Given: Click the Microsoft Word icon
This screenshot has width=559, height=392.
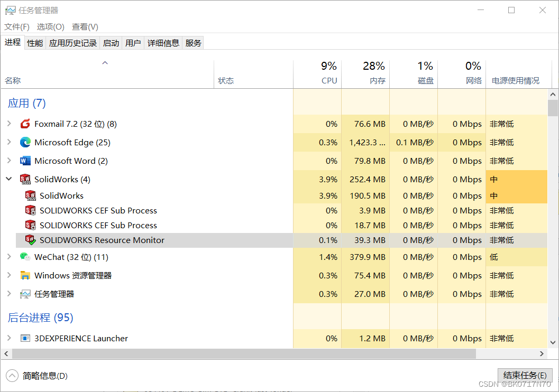Looking at the screenshot, I should (x=25, y=161).
